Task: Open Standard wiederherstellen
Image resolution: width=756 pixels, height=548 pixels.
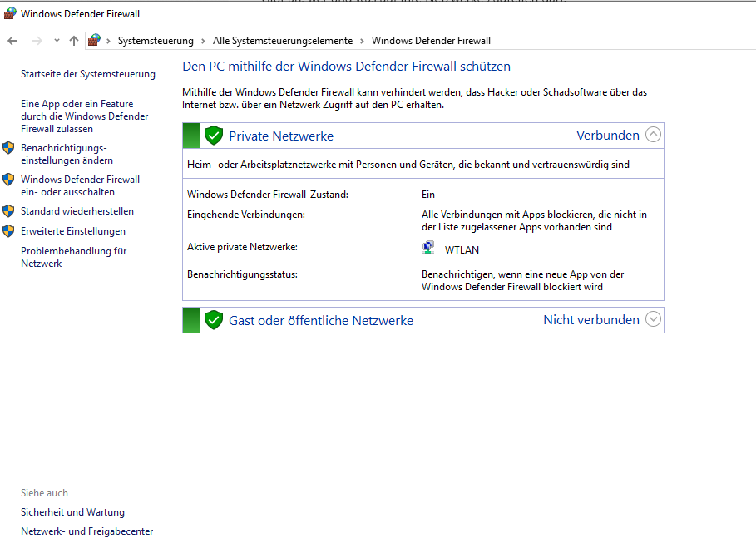Action: coord(77,211)
